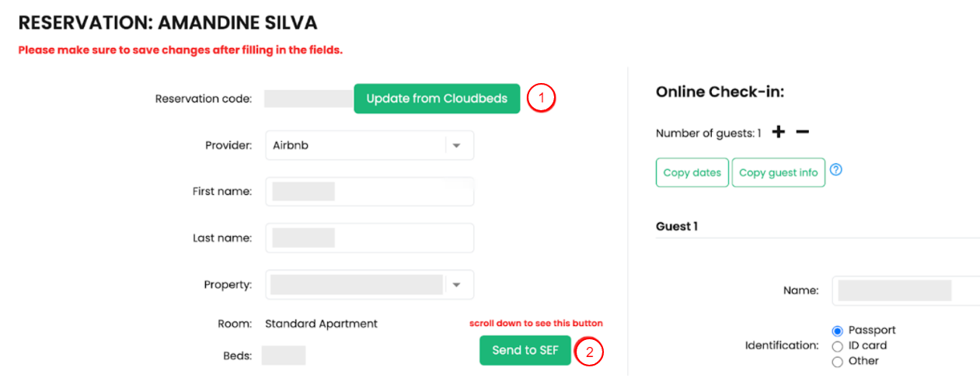980x378 pixels.
Task: Click the Guest 1 section heading
Action: click(677, 227)
